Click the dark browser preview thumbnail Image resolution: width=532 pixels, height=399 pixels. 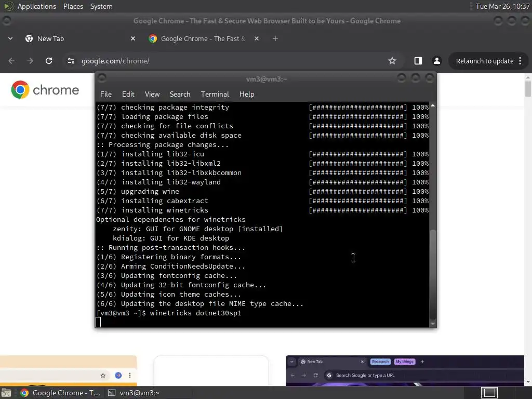point(405,370)
